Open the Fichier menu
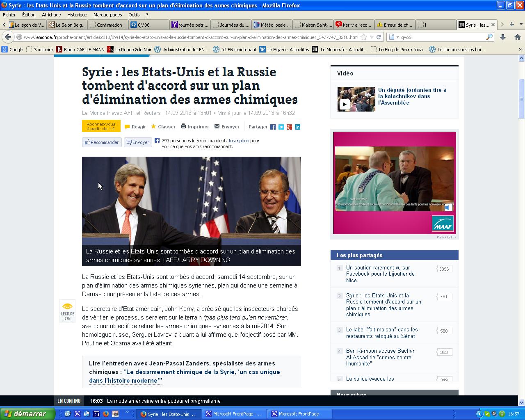The width and height of the screenshot is (525, 420). (9, 15)
